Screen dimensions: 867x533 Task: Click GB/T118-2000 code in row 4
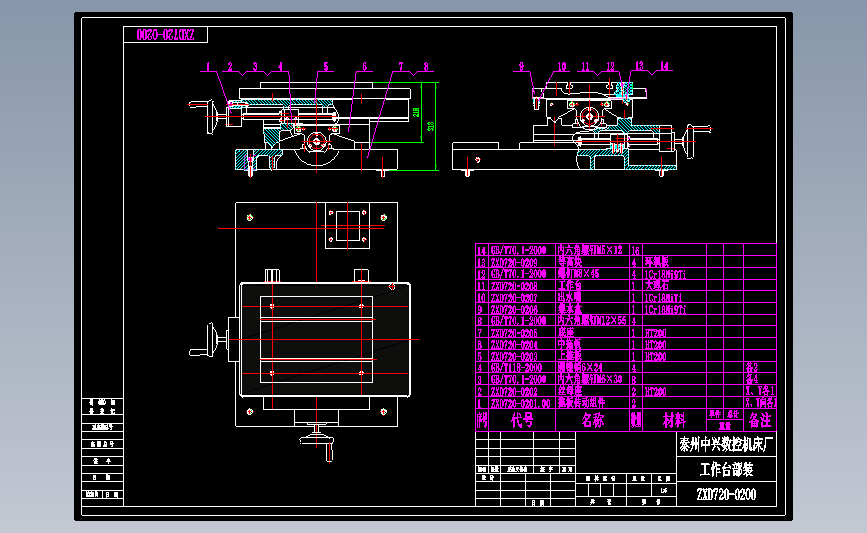coord(516,368)
